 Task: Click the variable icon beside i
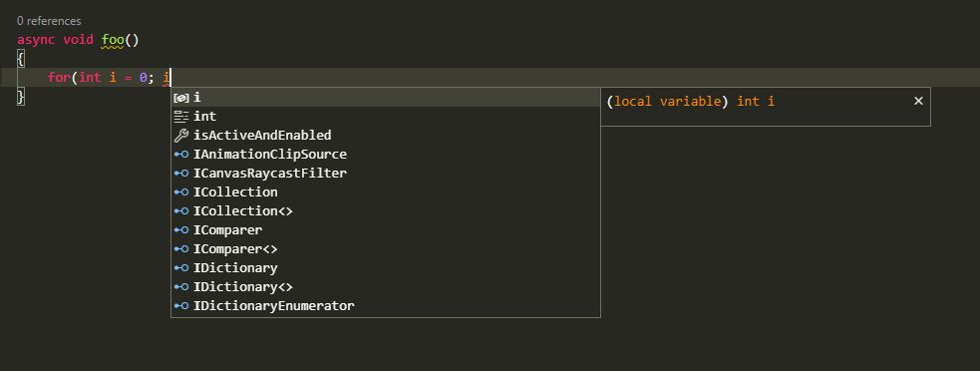(181, 98)
